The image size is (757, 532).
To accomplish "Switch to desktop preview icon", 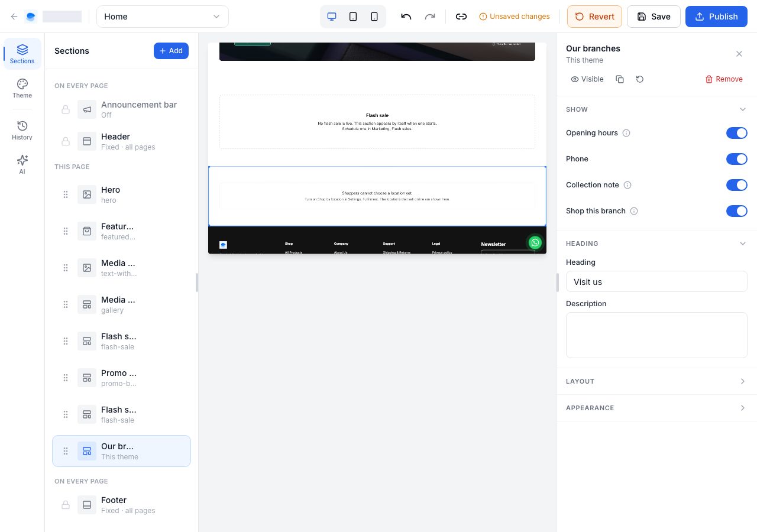I will coord(332,17).
